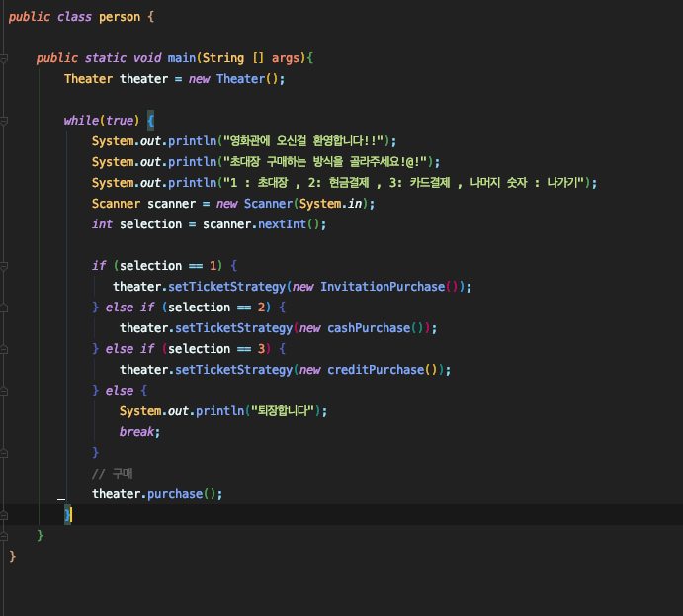Click System.in inside Scanner constructor
This screenshot has height=616, width=683.
point(330,204)
